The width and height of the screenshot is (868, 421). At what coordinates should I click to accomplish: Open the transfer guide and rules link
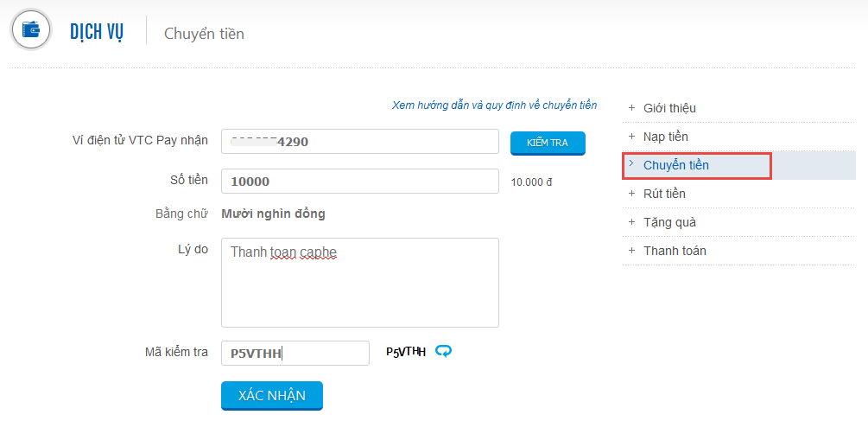[x=494, y=105]
